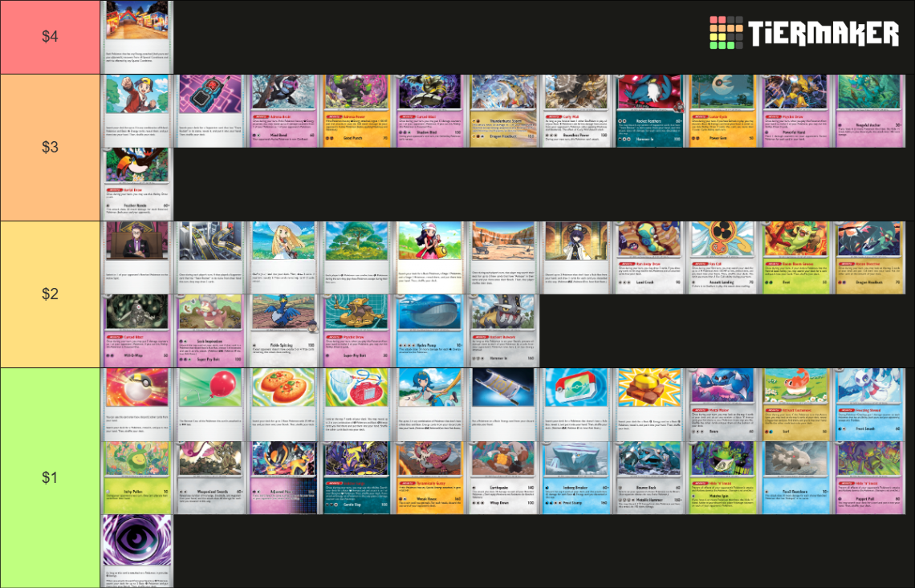Click the Psychic energy eye card

point(137,551)
